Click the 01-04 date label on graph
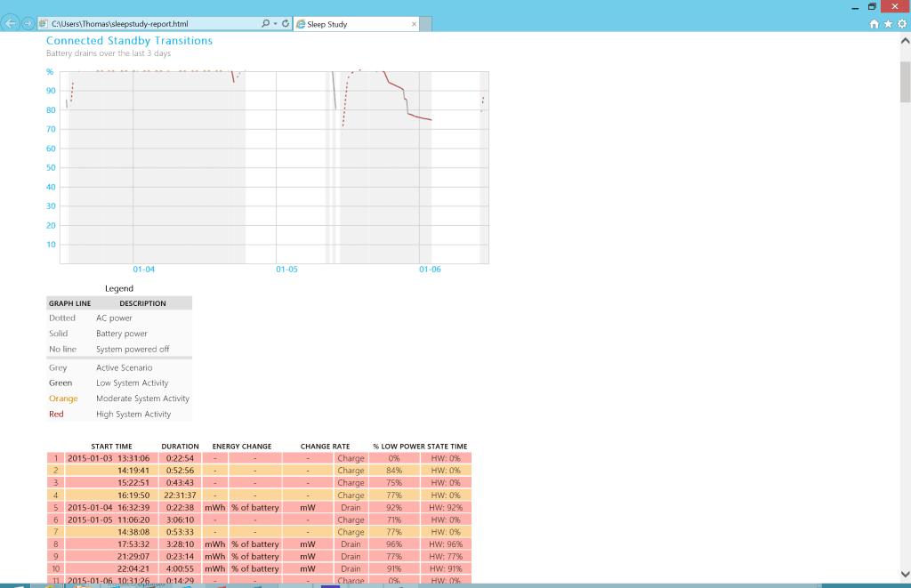This screenshot has height=588, width=911. (143, 270)
